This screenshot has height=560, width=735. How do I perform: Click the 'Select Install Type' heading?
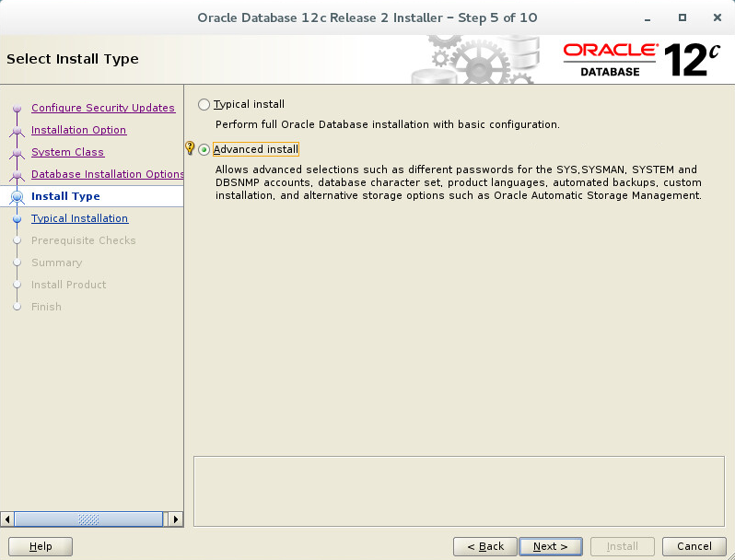[73, 59]
